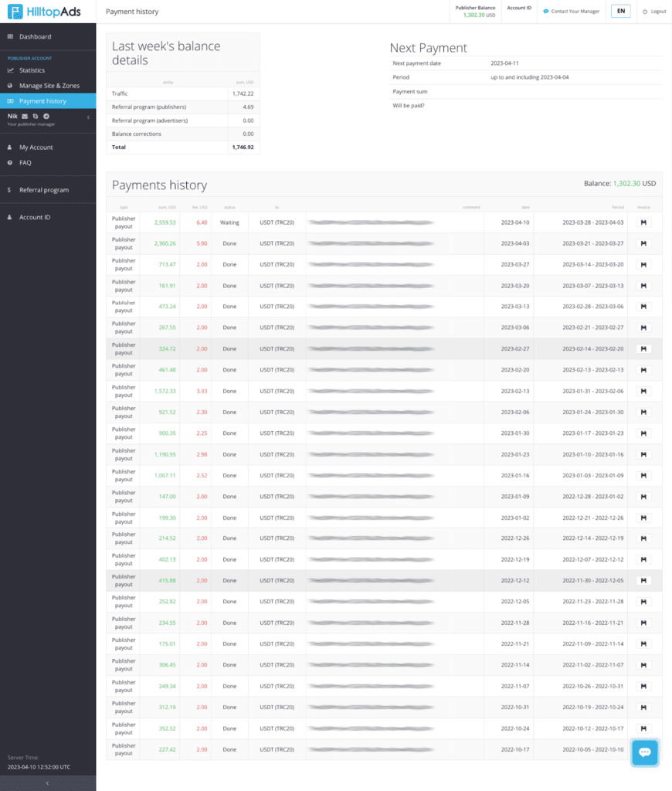
Task: Collapse the publisher manager panel chevron
Action: (89, 117)
